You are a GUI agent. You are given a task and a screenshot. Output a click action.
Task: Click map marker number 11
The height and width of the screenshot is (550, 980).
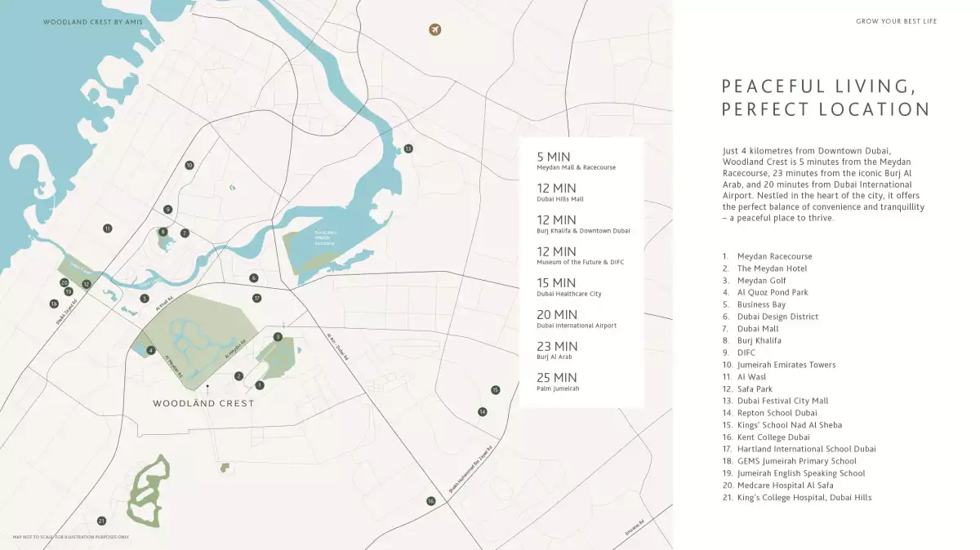(x=107, y=228)
